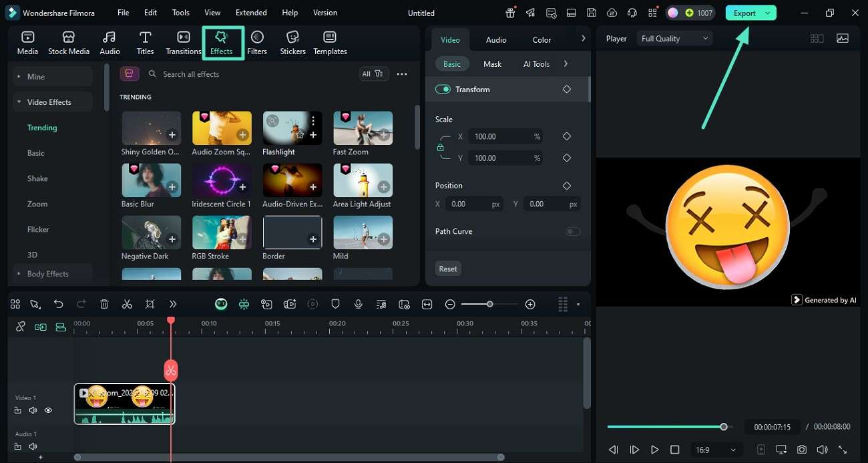Viewport: 868px width, 463px height.
Task: Switch to the Color properties tab
Action: click(x=541, y=39)
